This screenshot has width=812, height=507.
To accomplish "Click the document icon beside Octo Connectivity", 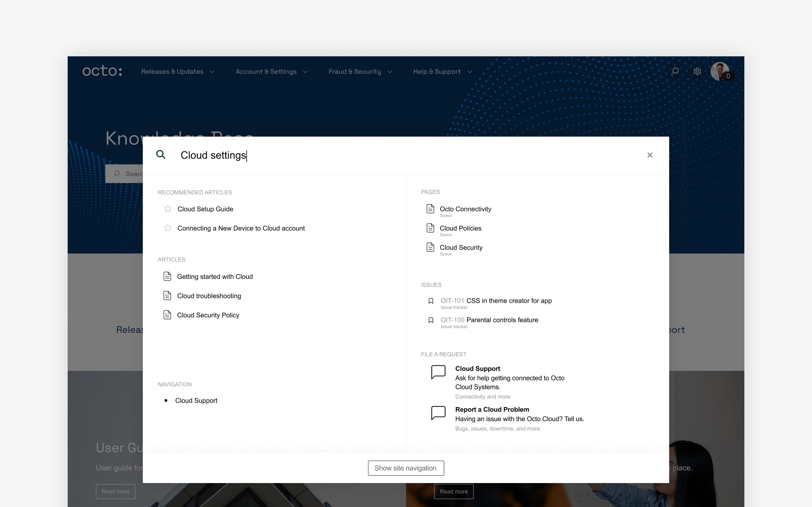I will click(x=431, y=208).
